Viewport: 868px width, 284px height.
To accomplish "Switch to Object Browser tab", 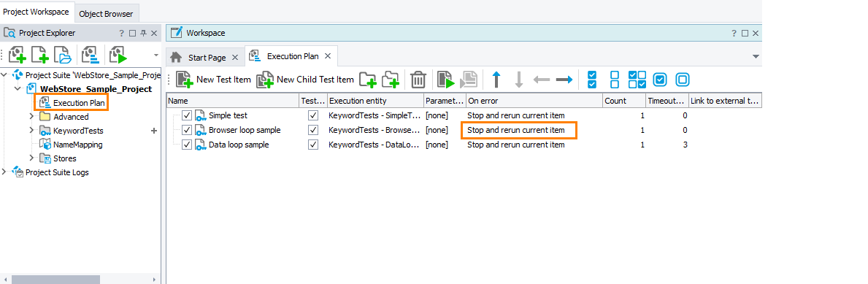I will (106, 14).
